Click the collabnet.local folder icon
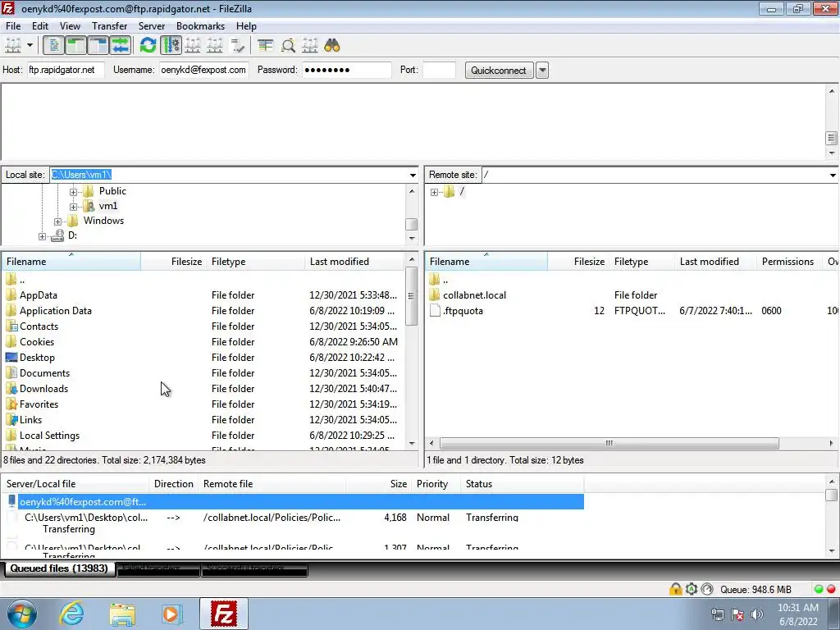The image size is (840, 630). [x=435, y=294]
